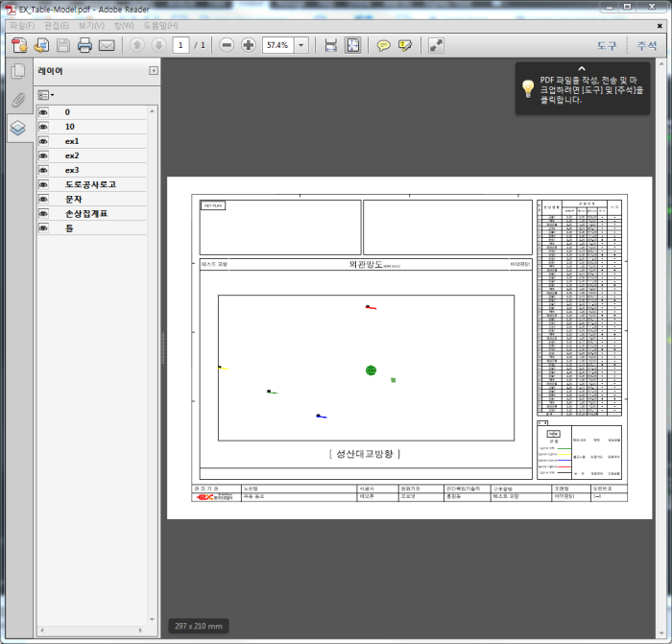Toggle eye for 틀 layer
This screenshot has width=672, height=644.
43,228
